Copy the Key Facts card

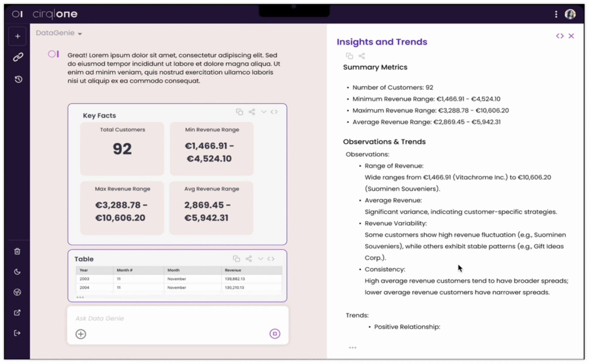click(239, 112)
